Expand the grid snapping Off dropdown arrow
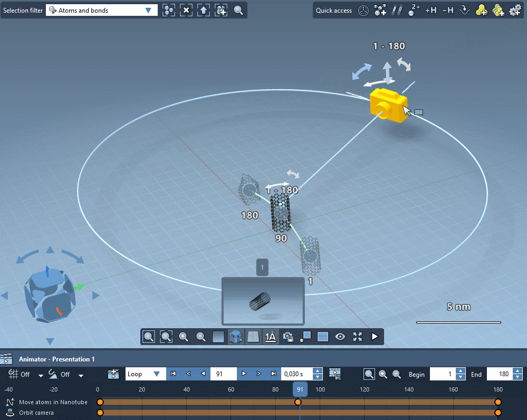 click(40, 375)
